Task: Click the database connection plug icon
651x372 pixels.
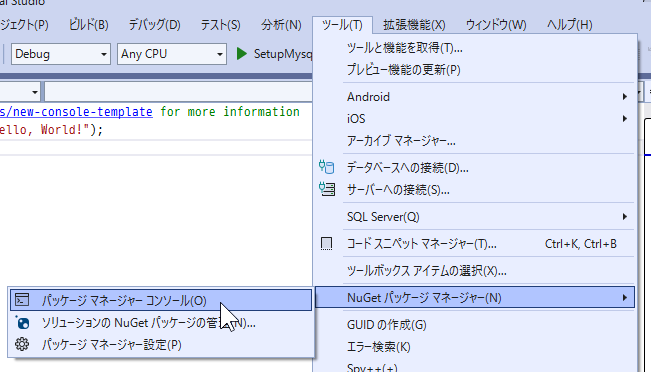Action: click(326, 167)
